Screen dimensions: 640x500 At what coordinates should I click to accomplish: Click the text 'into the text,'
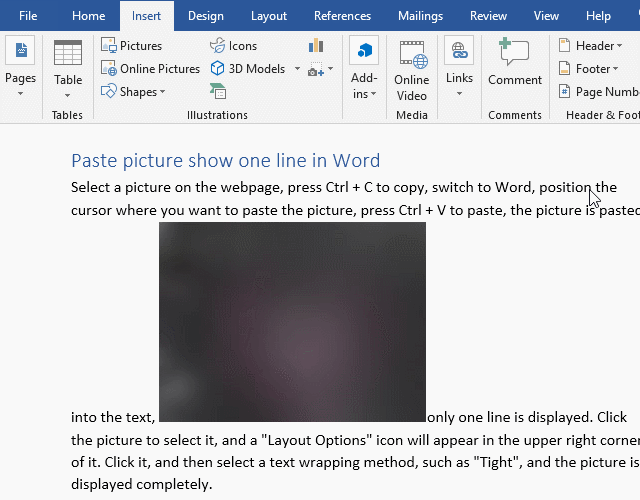tap(113, 417)
